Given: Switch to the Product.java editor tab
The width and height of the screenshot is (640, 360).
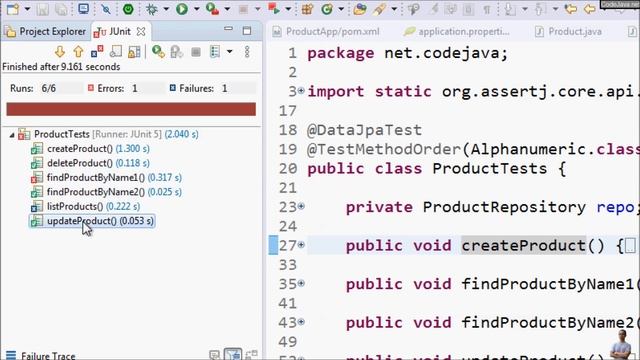Looking at the screenshot, I should (x=568, y=31).
